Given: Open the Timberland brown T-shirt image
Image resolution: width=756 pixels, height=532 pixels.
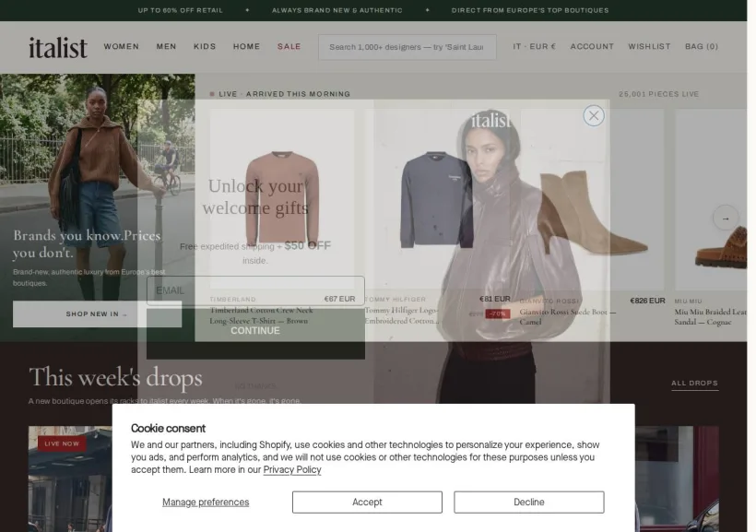Looking at the screenshot, I should coord(282,199).
